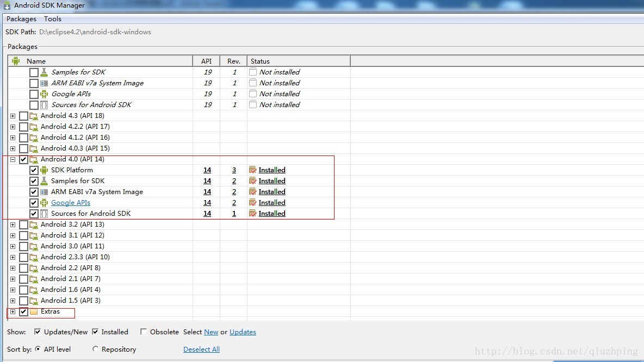Click the folder icon of Android 4.3 (API 18)
The height and width of the screenshot is (362, 644).
pos(34,116)
